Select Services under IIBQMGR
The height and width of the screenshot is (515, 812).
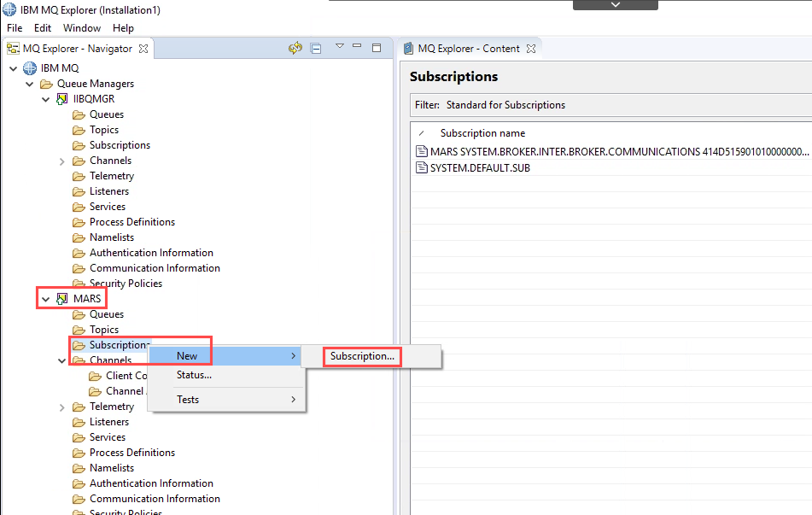[x=108, y=206]
